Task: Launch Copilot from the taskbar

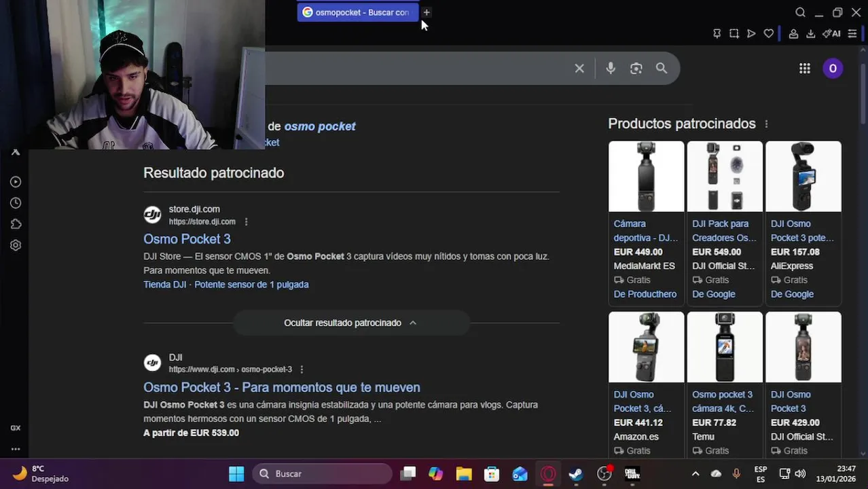Action: [x=435, y=473]
